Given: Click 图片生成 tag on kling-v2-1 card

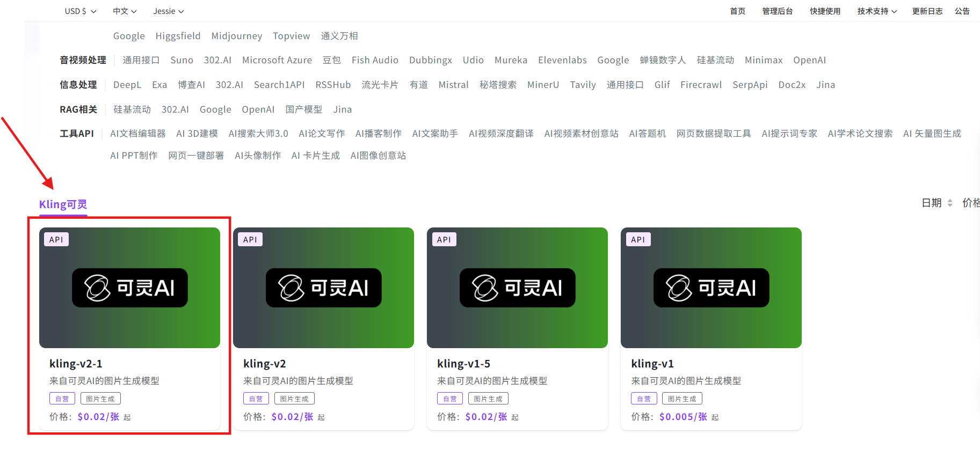Looking at the screenshot, I should (100, 399).
